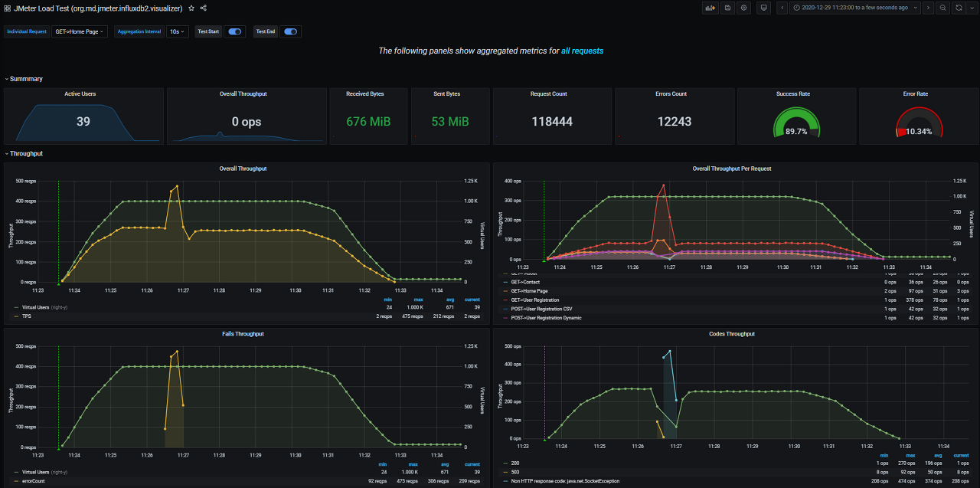Image resolution: width=980 pixels, height=488 pixels.
Task: Toggle GET->Home Page series in legend
Action: coord(530,291)
